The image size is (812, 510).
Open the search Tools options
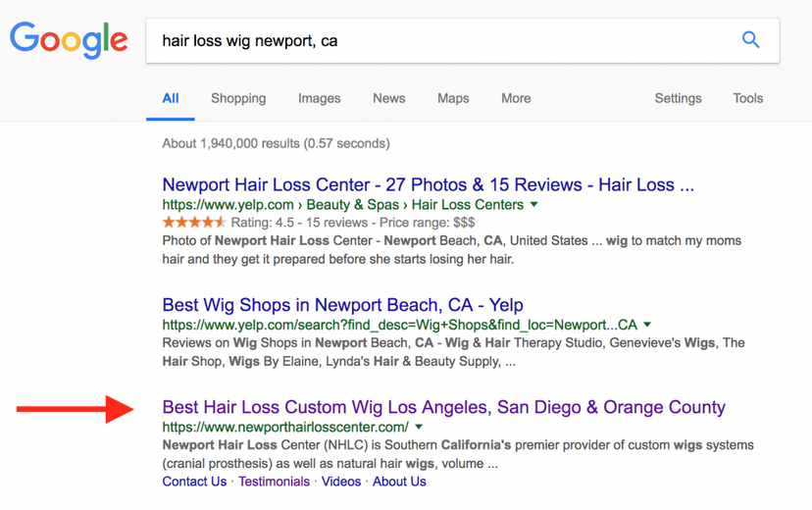(x=747, y=98)
